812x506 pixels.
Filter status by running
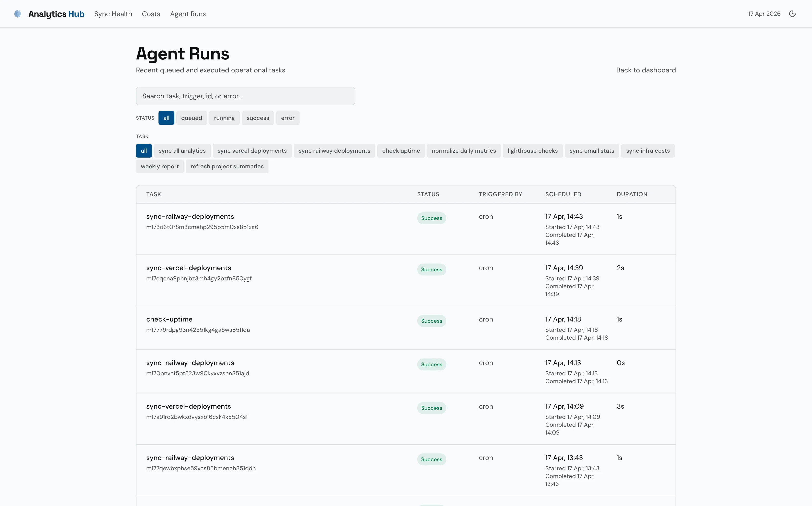[x=225, y=118]
